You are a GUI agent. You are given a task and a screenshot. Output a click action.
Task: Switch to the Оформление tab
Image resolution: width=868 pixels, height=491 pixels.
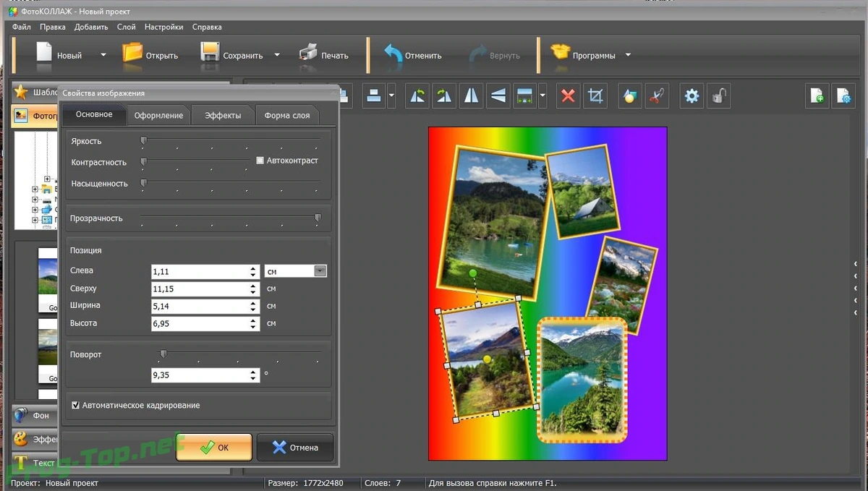pos(159,115)
